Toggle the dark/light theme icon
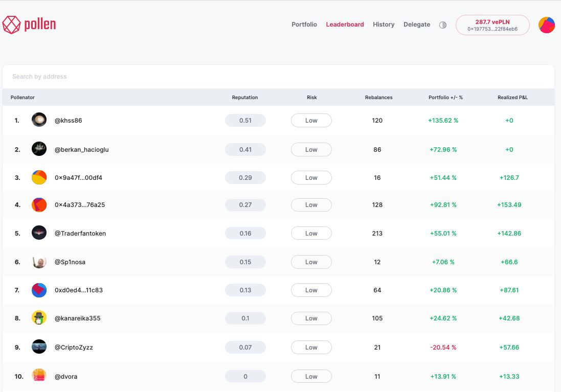Screen dimensions: 561x392 click(x=443, y=25)
